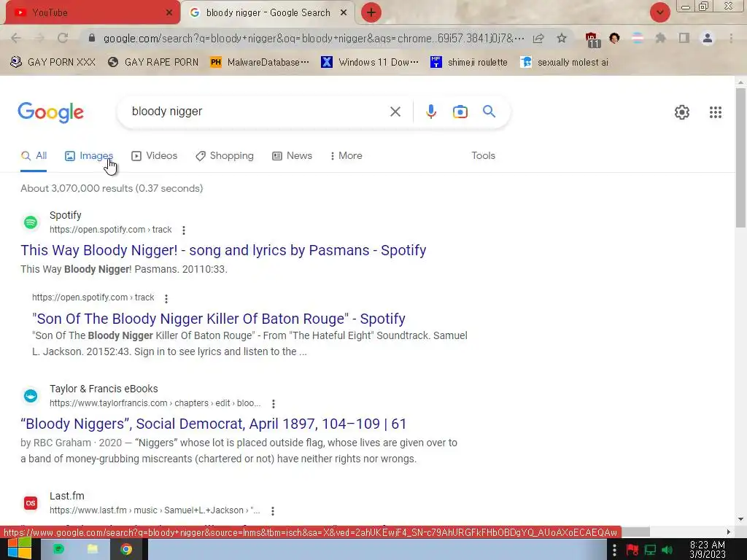Open a new tab with the plus button
The width and height of the screenshot is (747, 560).
point(371,12)
